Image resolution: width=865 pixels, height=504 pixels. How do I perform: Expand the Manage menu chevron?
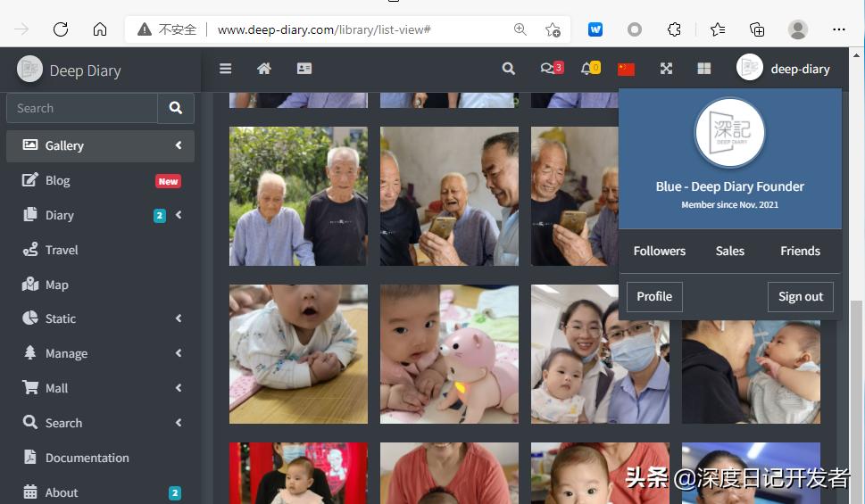179,353
